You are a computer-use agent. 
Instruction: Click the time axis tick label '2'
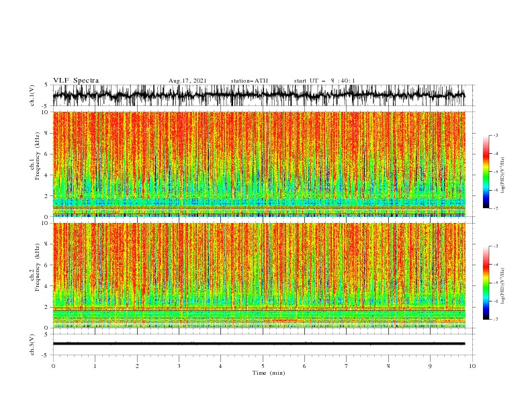point(137,366)
